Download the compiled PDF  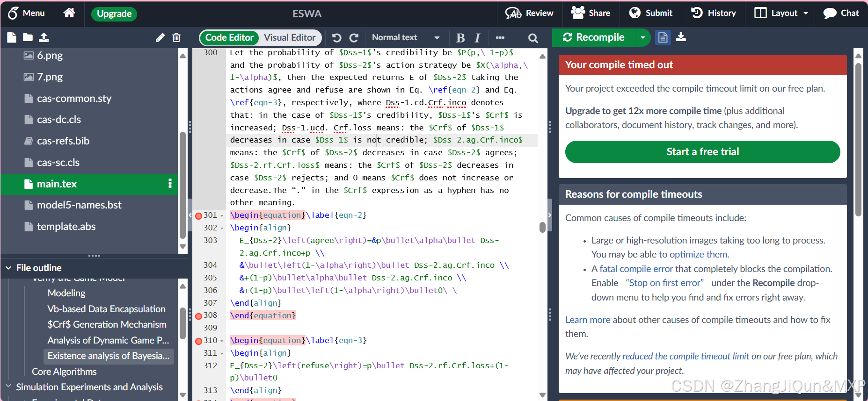click(x=681, y=37)
